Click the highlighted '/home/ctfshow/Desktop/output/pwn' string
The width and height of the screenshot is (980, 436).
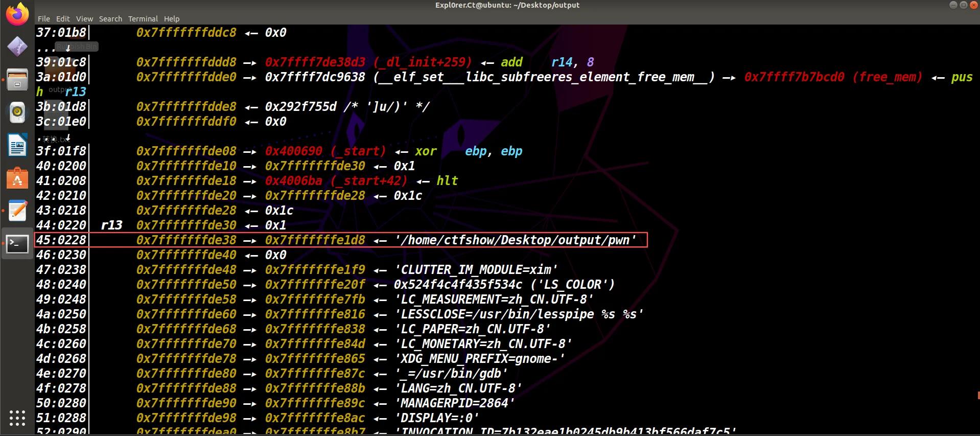516,240
